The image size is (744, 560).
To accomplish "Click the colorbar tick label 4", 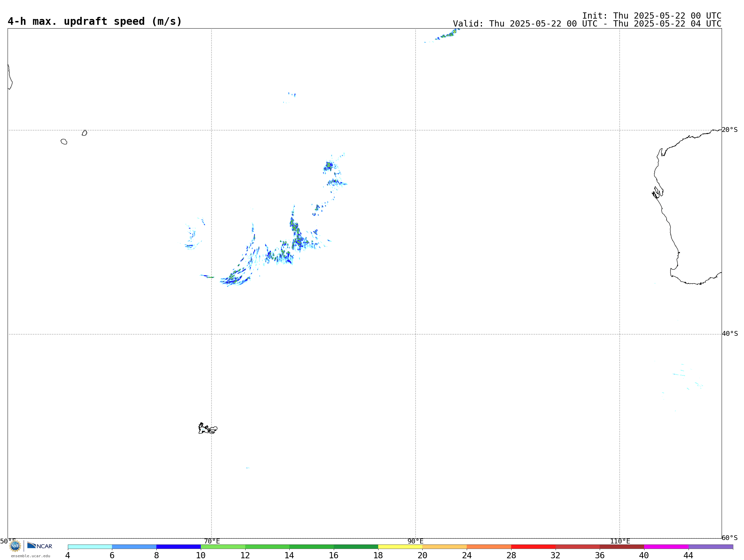I will (x=68, y=556).
